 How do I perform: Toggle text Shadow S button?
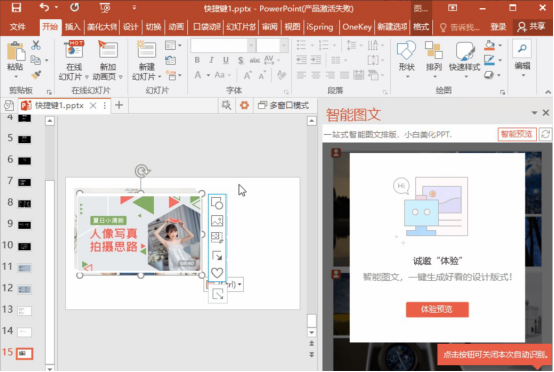pos(241,60)
